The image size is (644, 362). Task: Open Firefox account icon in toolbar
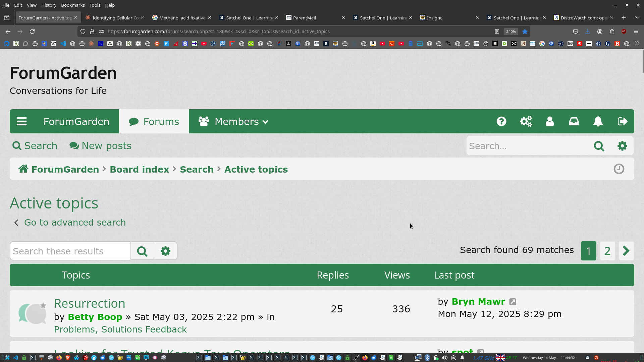click(600, 32)
